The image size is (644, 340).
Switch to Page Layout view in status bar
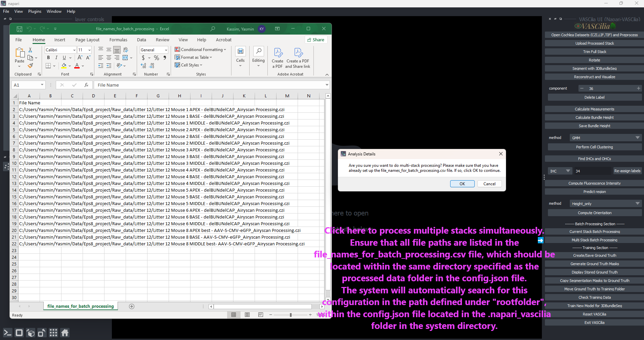coord(247,315)
